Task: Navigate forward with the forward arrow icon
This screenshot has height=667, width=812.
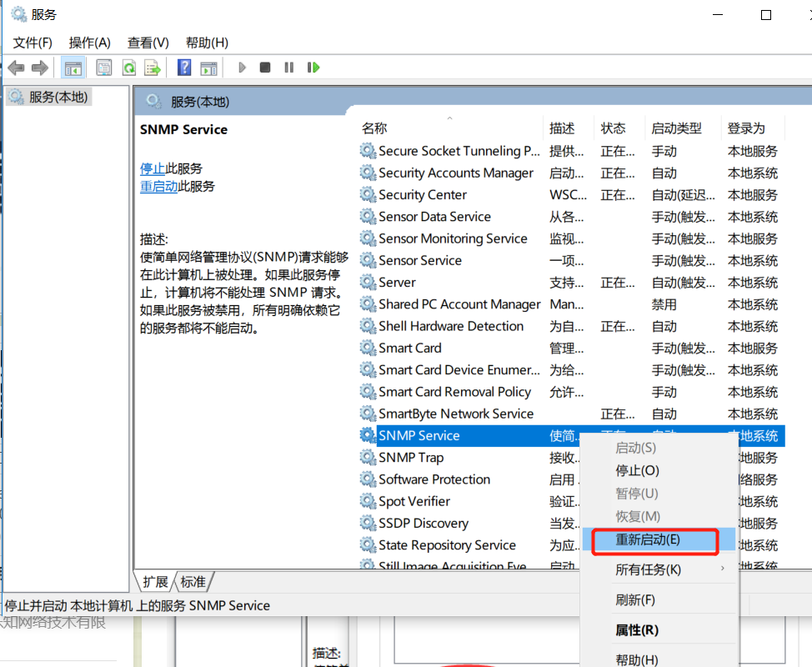Action: [x=39, y=67]
